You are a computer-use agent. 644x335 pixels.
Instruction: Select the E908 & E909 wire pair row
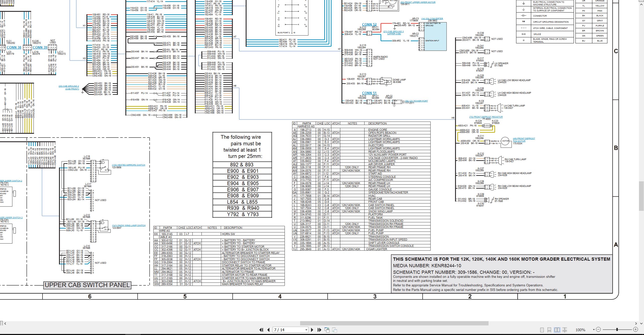pyautogui.click(x=242, y=196)
